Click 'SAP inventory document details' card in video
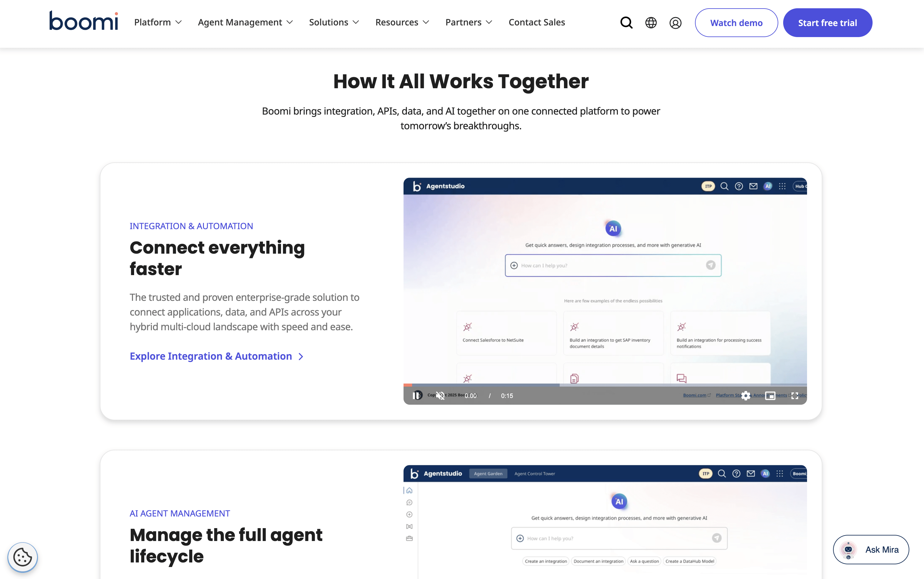This screenshot has height=579, width=924. click(x=613, y=333)
